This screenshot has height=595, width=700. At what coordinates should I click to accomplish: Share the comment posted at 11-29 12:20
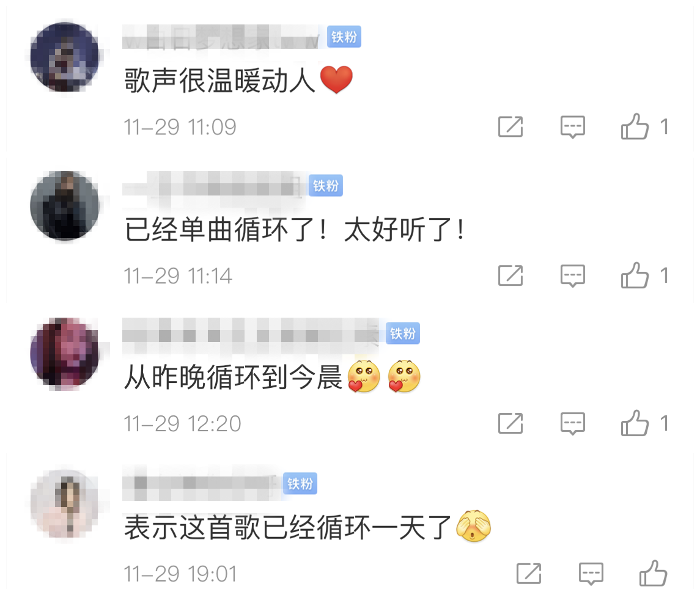[510, 423]
